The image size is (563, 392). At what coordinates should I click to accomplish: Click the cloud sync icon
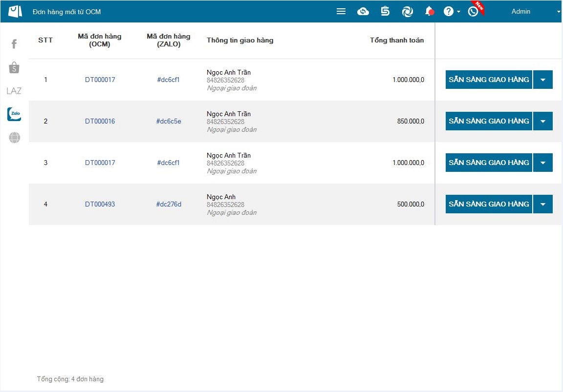click(363, 11)
